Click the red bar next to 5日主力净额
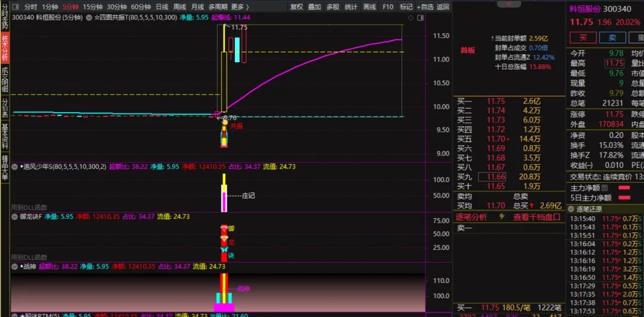This screenshot has width=644, height=317. [x=624, y=198]
